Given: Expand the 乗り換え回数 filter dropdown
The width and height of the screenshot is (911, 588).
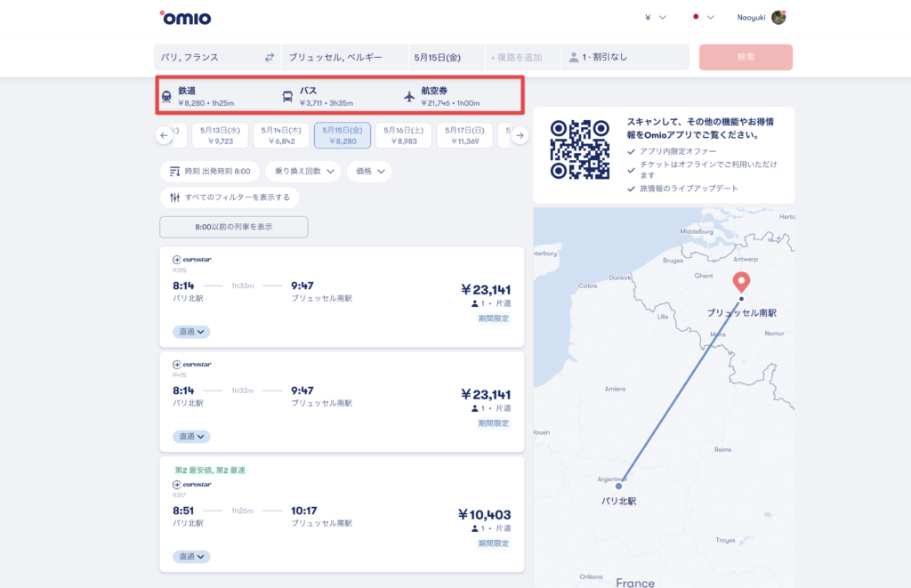Looking at the screenshot, I should [302, 171].
